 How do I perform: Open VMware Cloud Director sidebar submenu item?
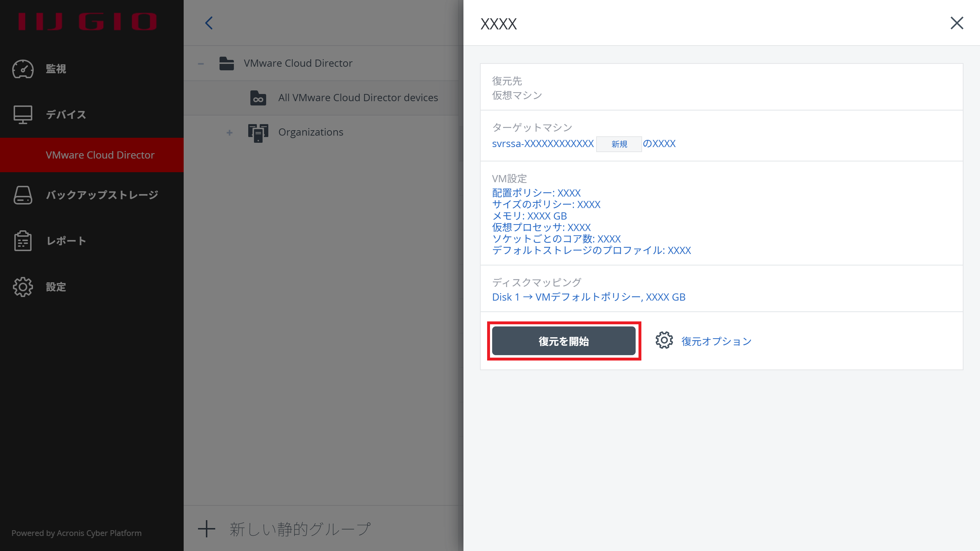pyautogui.click(x=100, y=155)
